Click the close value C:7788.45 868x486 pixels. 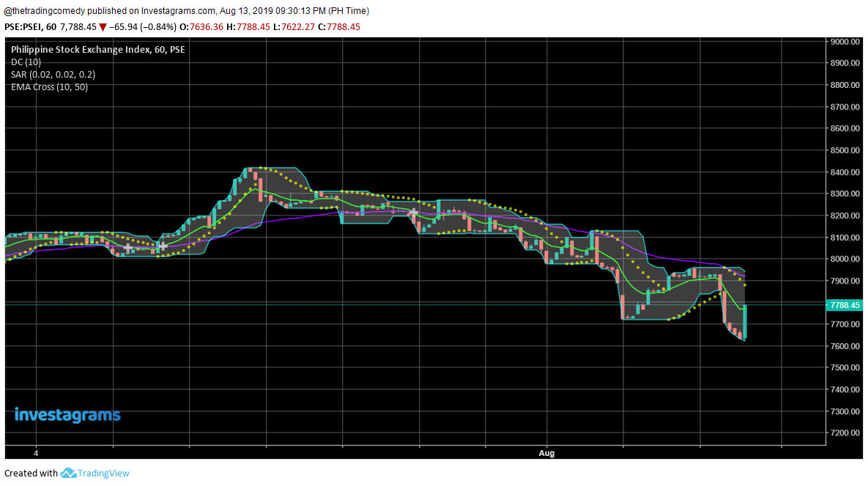[339, 26]
